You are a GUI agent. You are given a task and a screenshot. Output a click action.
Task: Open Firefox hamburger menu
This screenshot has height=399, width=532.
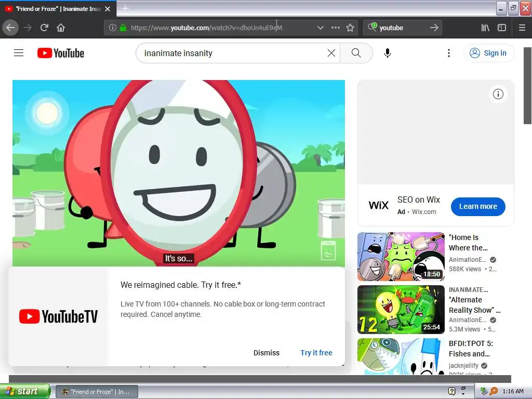[x=522, y=28]
